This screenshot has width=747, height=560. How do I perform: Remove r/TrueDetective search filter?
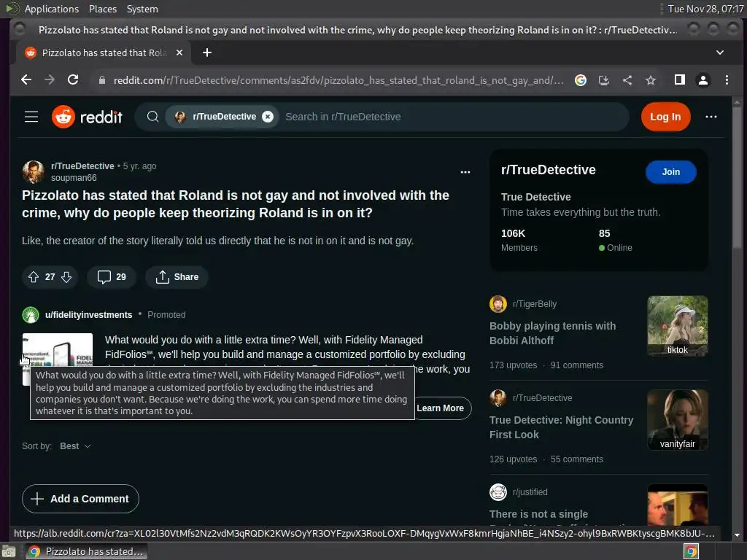tap(268, 117)
